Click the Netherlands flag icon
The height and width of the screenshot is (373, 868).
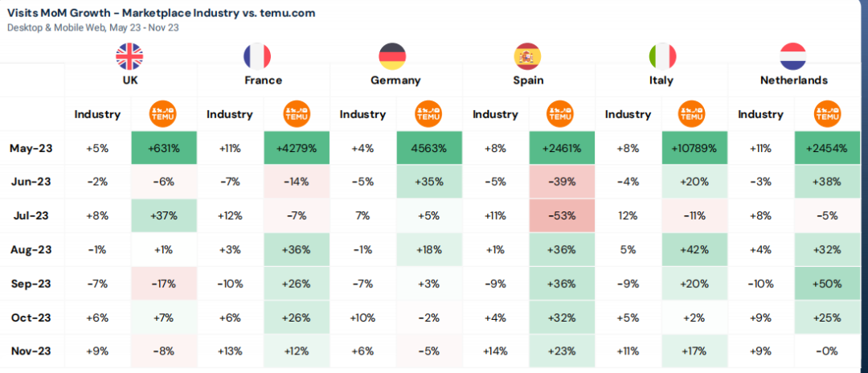[x=793, y=55]
